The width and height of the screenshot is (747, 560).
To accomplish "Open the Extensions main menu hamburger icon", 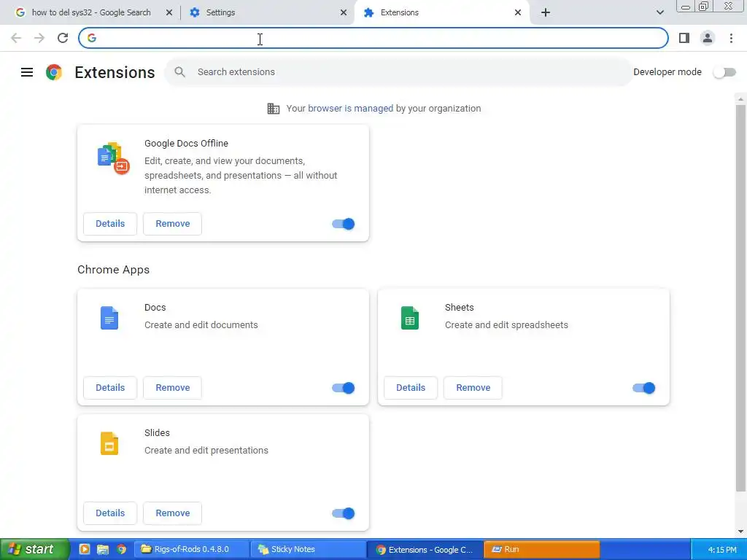I will pos(27,72).
